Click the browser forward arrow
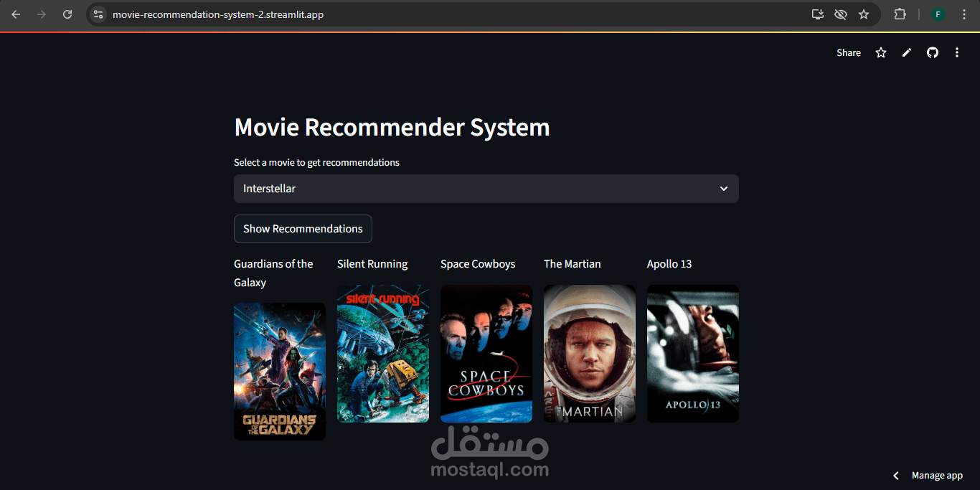The width and height of the screenshot is (980, 490). click(42, 14)
